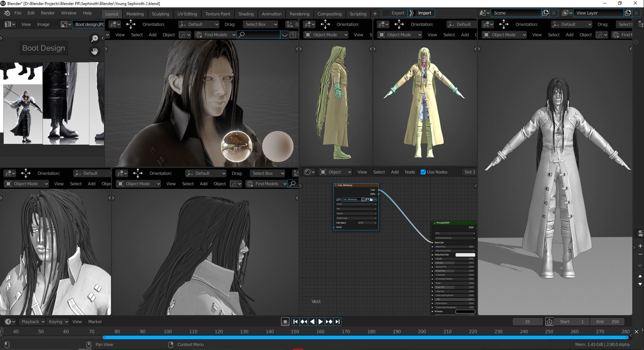The width and height of the screenshot is (644, 350).
Task: Click the move gizmo icon in the bottom-left viewport header
Action: click(x=26, y=173)
